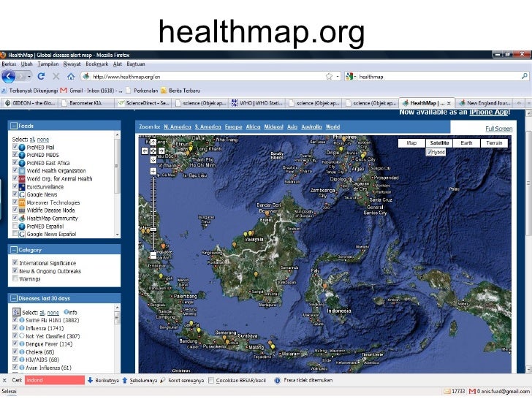Open the Berkas menu

pos(9,64)
